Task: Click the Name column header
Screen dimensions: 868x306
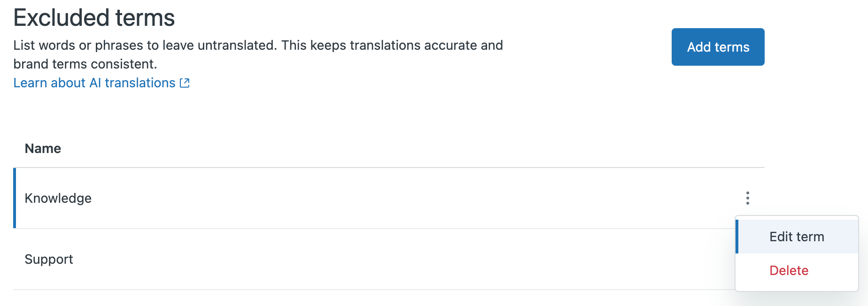Action: [x=43, y=149]
